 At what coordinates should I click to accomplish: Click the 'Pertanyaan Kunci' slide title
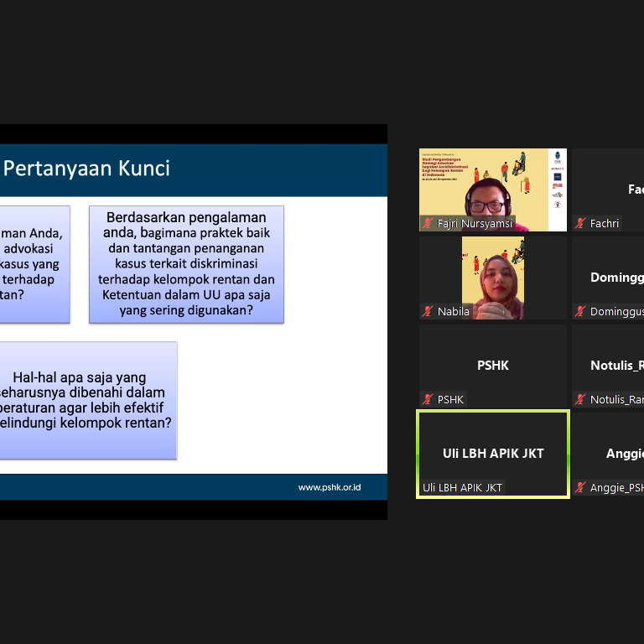(87, 169)
